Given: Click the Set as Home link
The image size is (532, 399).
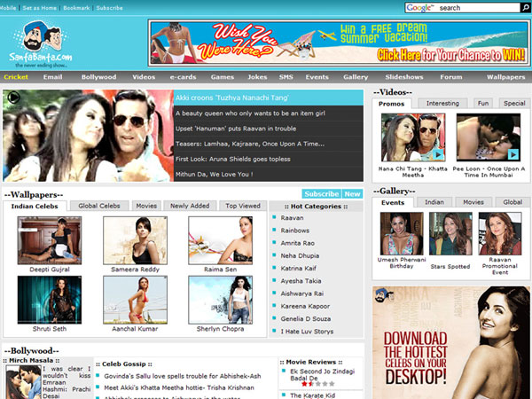Looking at the screenshot, I should click(39, 8).
